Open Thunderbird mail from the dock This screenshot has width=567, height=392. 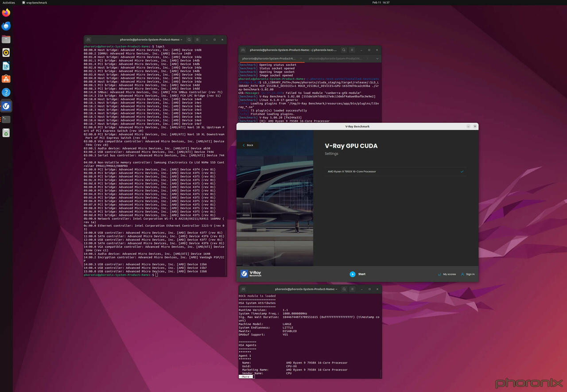(6, 26)
